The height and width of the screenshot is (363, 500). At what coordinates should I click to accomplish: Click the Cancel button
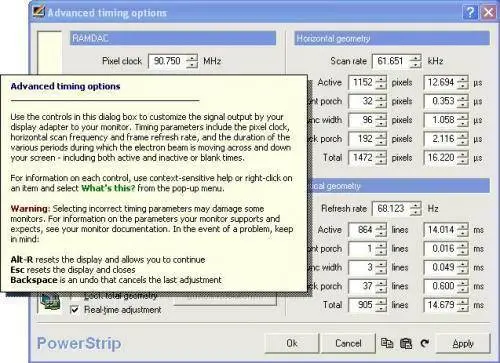(x=348, y=343)
